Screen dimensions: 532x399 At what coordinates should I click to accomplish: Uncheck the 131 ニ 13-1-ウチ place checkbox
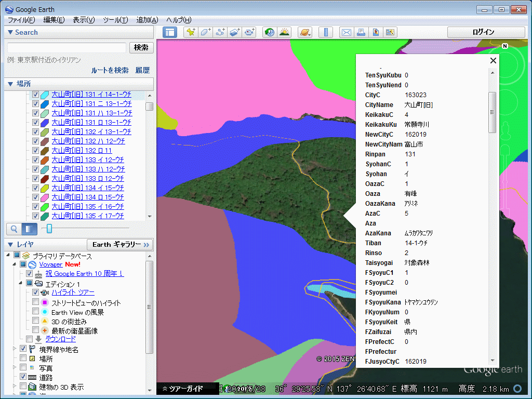[x=35, y=103]
